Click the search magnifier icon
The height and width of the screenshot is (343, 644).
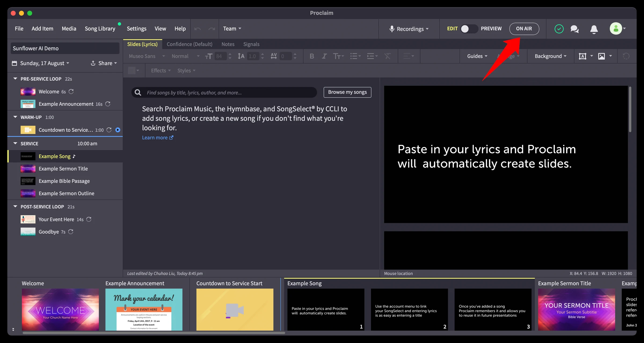pyautogui.click(x=138, y=92)
